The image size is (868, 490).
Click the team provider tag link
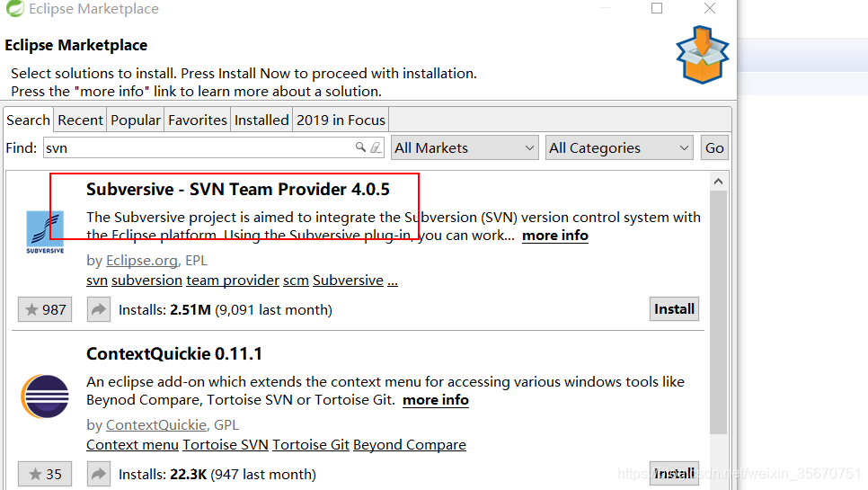(x=233, y=281)
